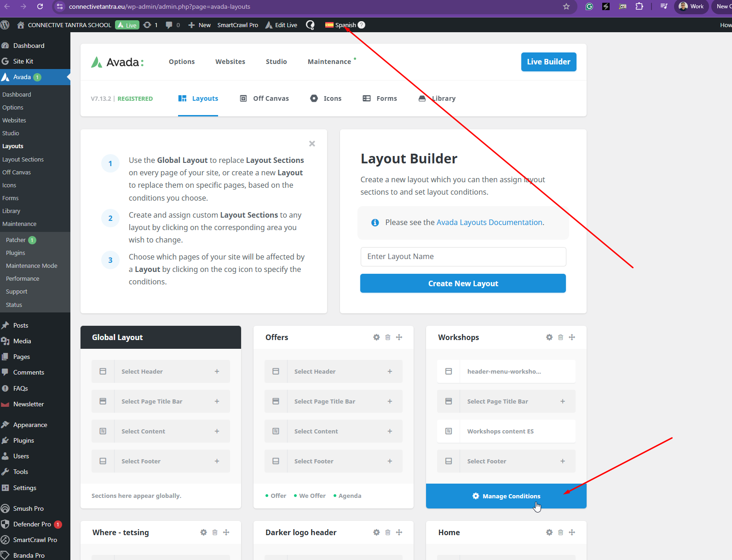Image resolution: width=732 pixels, height=560 pixels.
Task: Click the move handle on Home layout
Action: coord(572,532)
